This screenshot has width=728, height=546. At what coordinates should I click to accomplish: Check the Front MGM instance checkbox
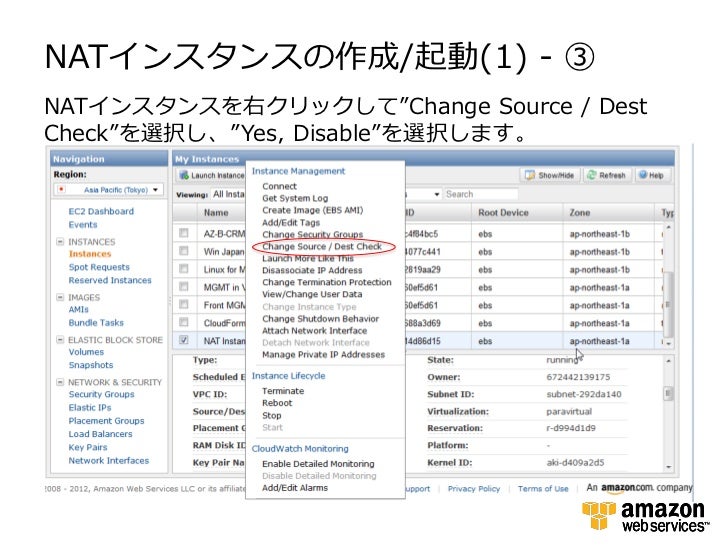[x=184, y=305]
